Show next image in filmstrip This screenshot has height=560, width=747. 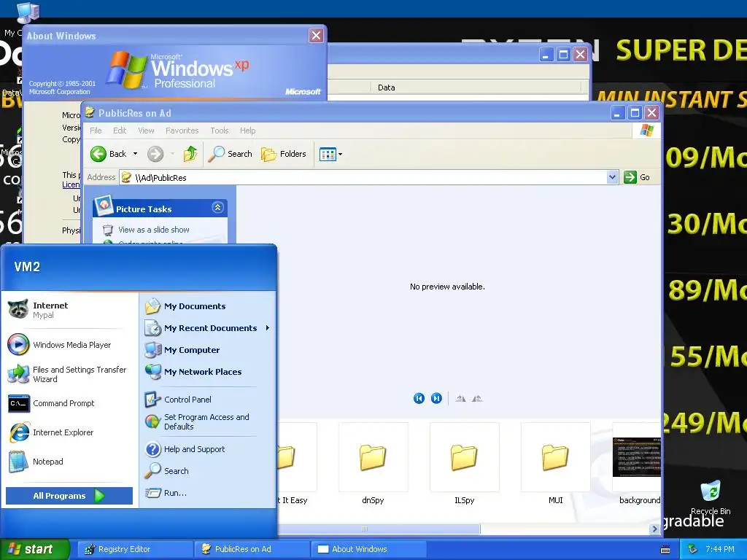pos(436,399)
